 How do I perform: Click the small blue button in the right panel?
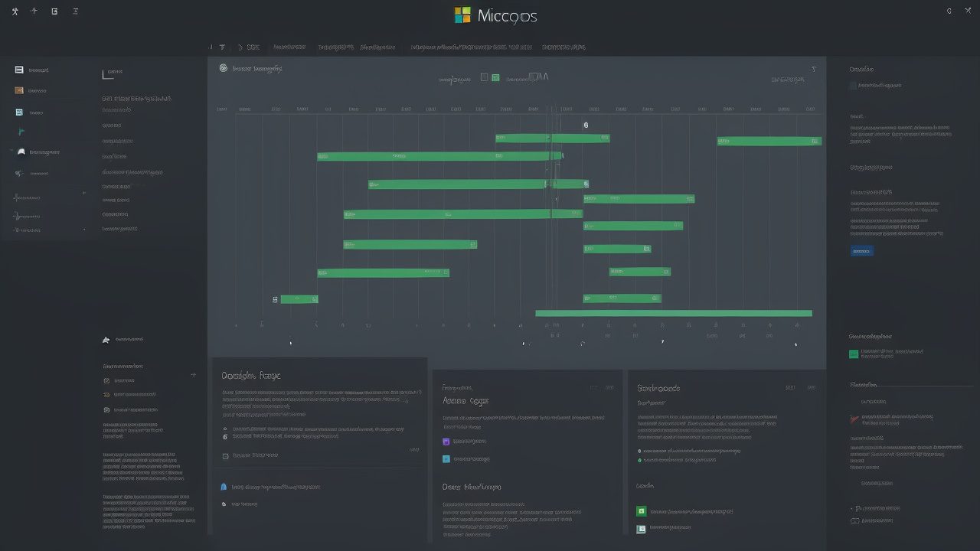tap(862, 251)
